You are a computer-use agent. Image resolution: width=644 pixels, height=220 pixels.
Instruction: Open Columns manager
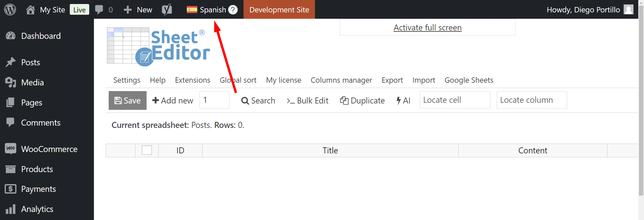[341, 80]
